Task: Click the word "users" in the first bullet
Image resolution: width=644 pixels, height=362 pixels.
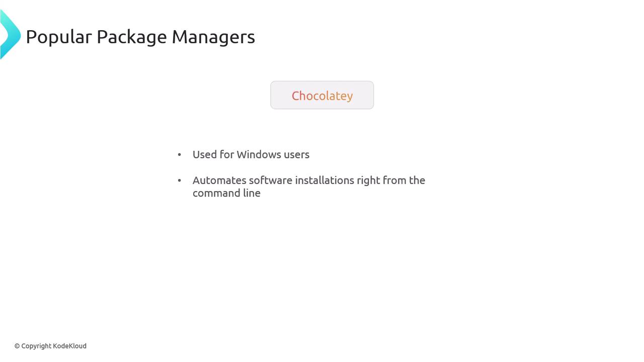Action: [x=296, y=154]
